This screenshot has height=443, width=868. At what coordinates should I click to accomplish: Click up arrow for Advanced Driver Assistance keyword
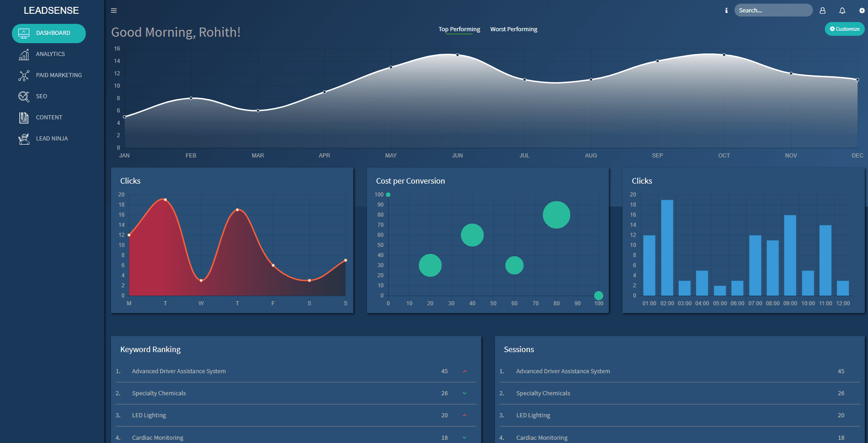[x=465, y=371]
